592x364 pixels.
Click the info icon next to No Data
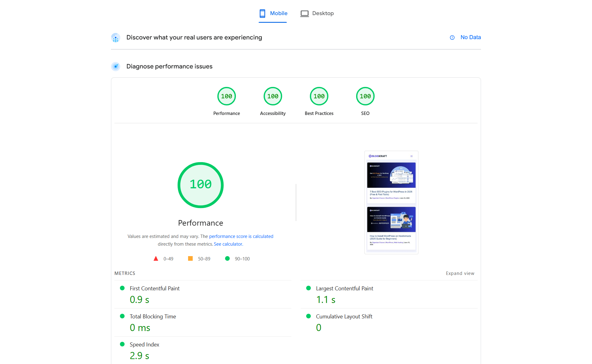(x=452, y=37)
